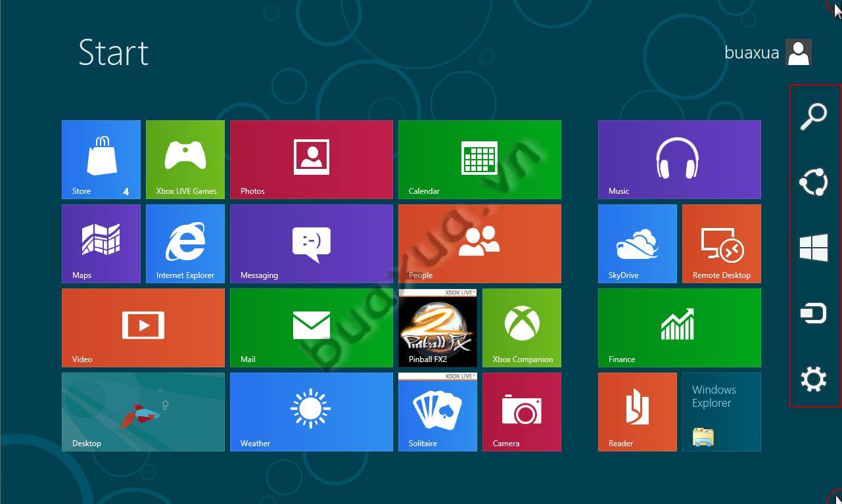Switch to the Desktop tile

coord(143,412)
